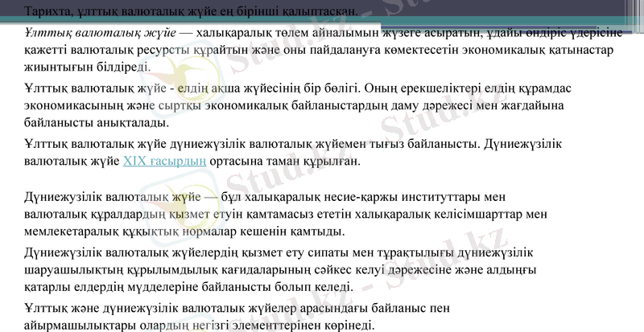Open the "XIX ғасырдың" hyperlink

tap(164, 162)
